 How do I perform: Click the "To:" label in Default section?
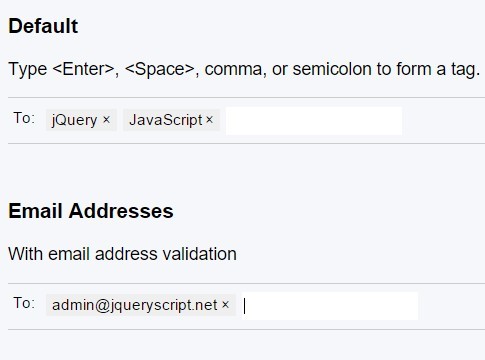(24, 118)
